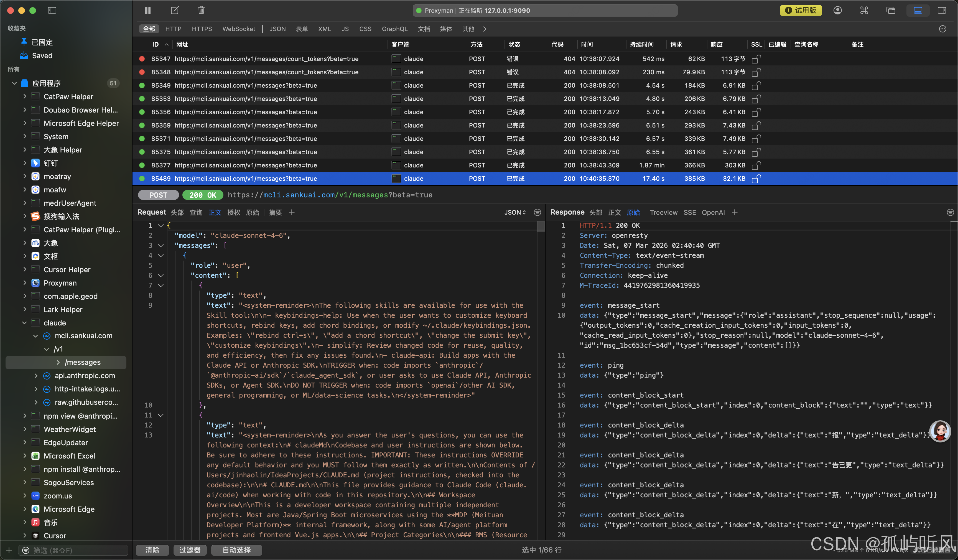
Task: Toggle right side panel layout button
Action: point(942,10)
